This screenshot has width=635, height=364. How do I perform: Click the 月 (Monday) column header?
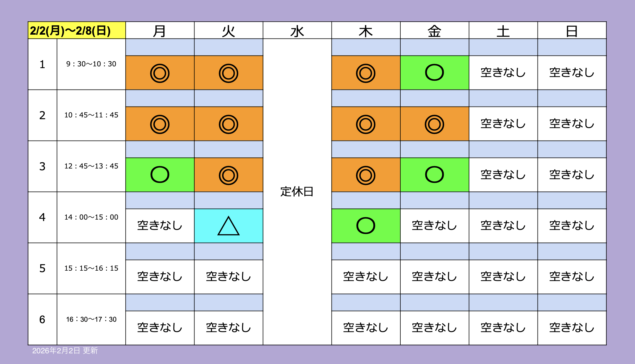[x=160, y=31]
